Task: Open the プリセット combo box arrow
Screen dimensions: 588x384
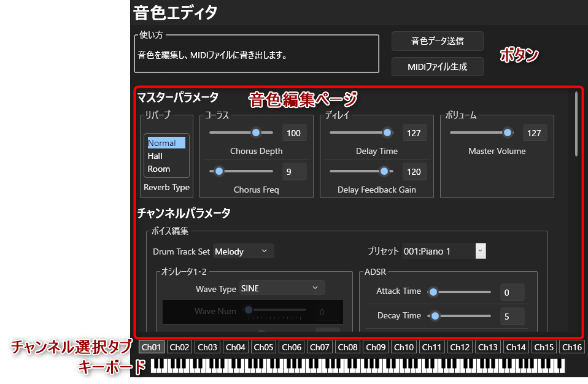Action: click(x=481, y=251)
